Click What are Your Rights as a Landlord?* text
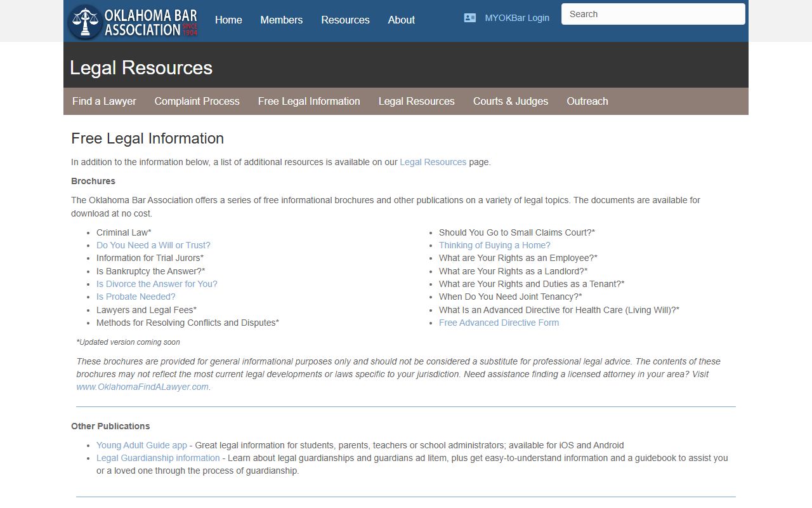 (x=513, y=271)
